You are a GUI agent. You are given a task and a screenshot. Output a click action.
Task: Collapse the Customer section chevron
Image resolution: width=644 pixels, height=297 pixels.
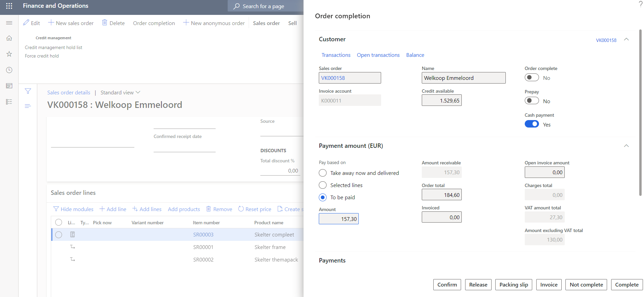[626, 39]
